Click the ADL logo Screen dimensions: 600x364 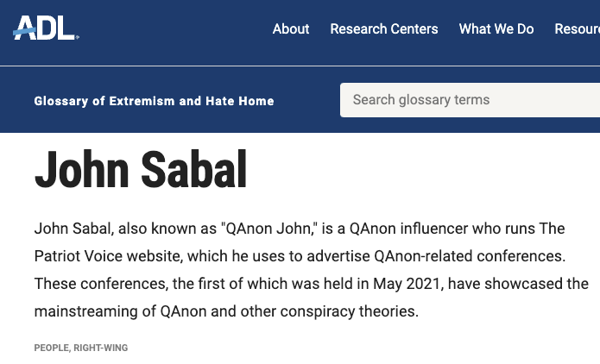pos(46,28)
